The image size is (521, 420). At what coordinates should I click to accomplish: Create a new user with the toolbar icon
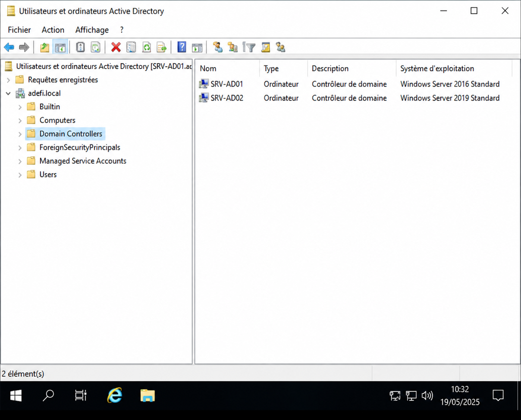[218, 47]
